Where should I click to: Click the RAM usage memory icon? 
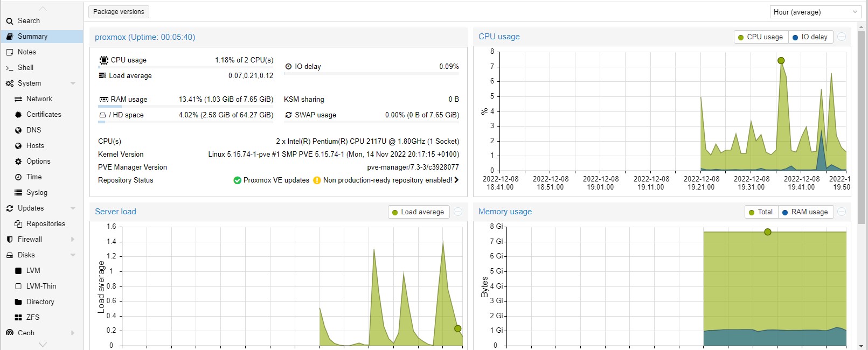click(x=104, y=100)
